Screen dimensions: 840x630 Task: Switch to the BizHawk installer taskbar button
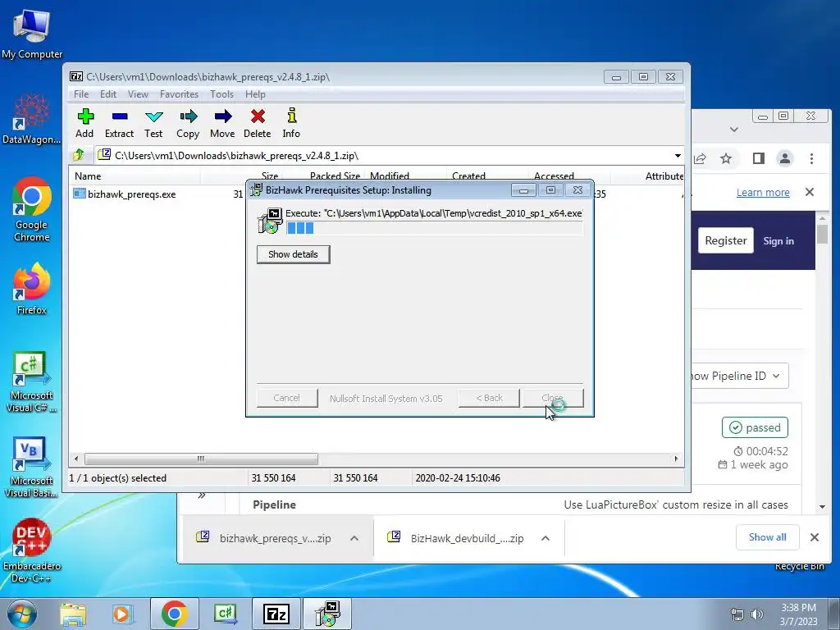click(x=327, y=614)
